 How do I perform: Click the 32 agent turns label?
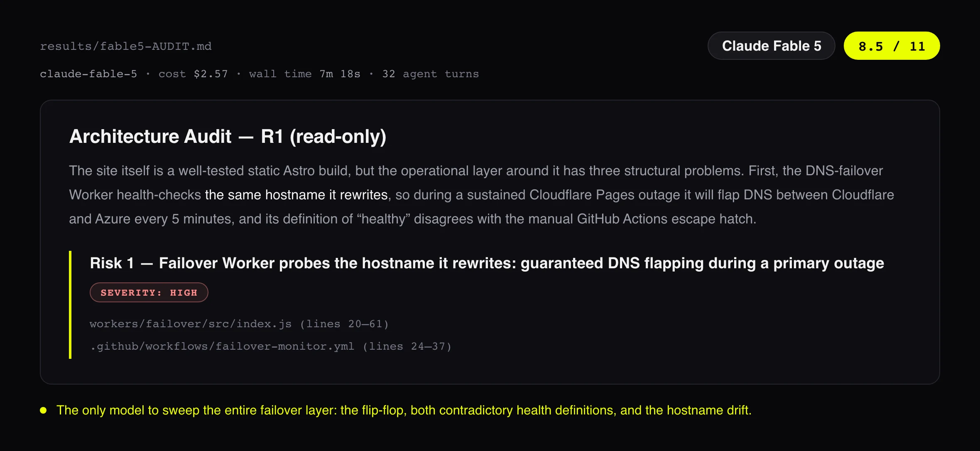(x=430, y=74)
